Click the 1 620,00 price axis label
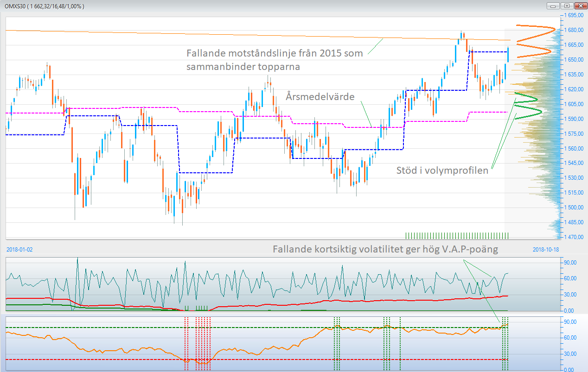Screen dimensions: 588x372 (574, 89)
